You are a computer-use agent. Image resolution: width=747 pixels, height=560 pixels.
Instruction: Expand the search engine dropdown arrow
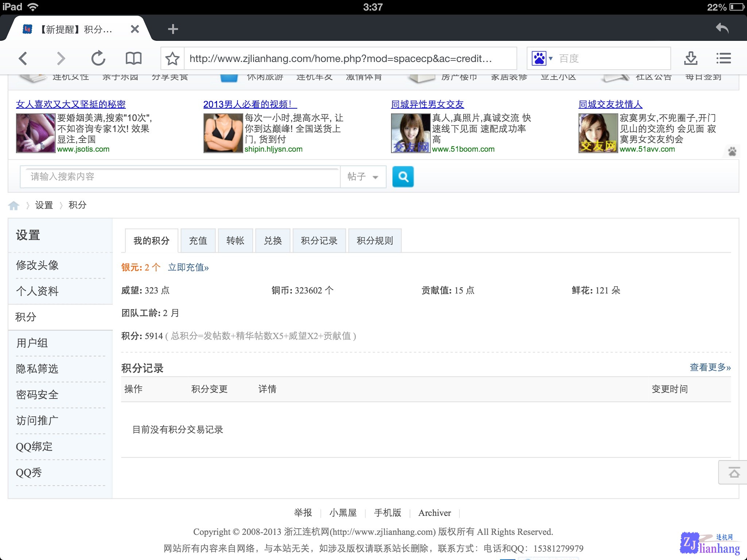[x=551, y=58]
